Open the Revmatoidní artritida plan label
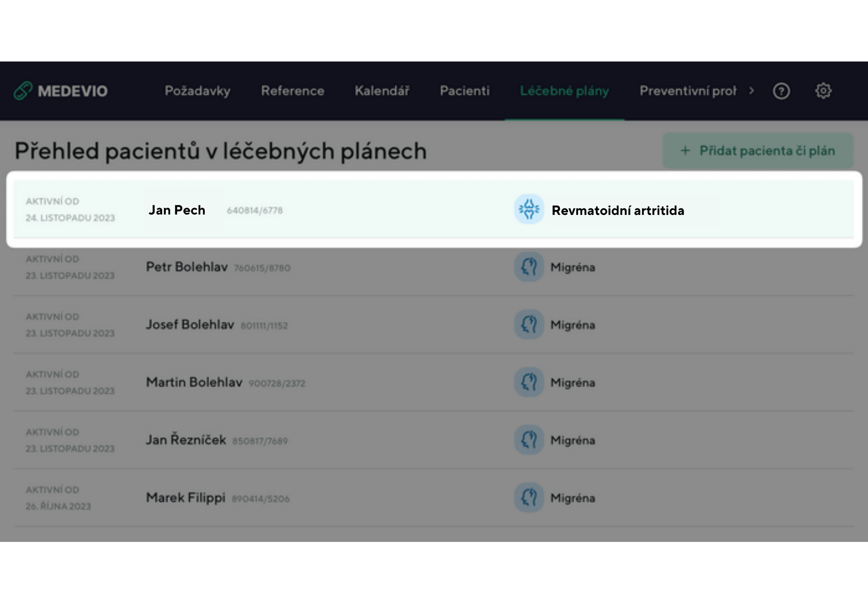Image resolution: width=868 pixels, height=614 pixels. click(x=618, y=211)
